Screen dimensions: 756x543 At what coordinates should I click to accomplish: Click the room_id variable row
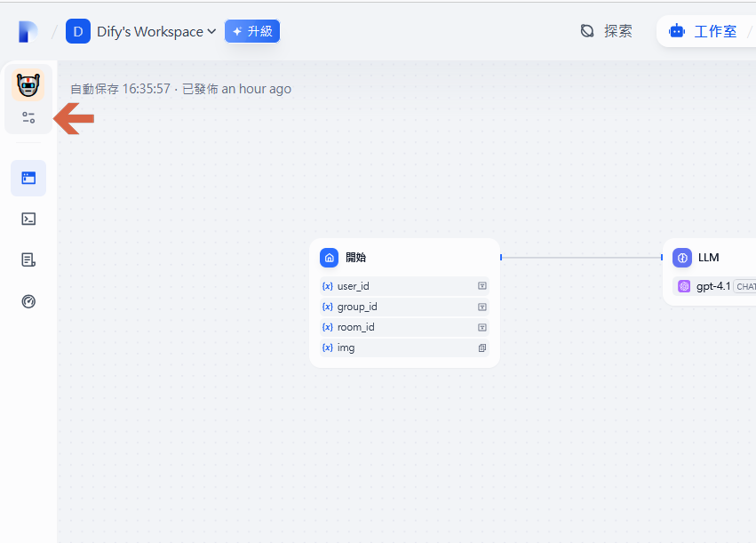point(404,327)
